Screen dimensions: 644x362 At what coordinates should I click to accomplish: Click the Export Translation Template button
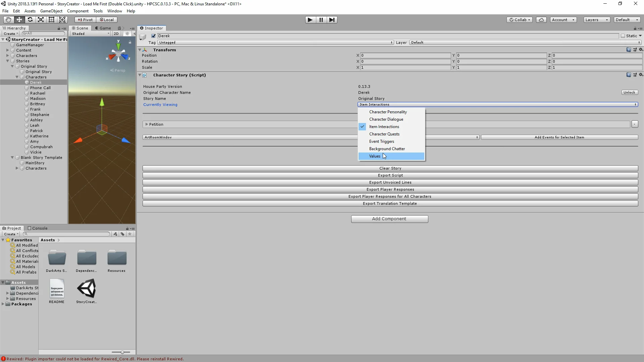(x=390, y=203)
